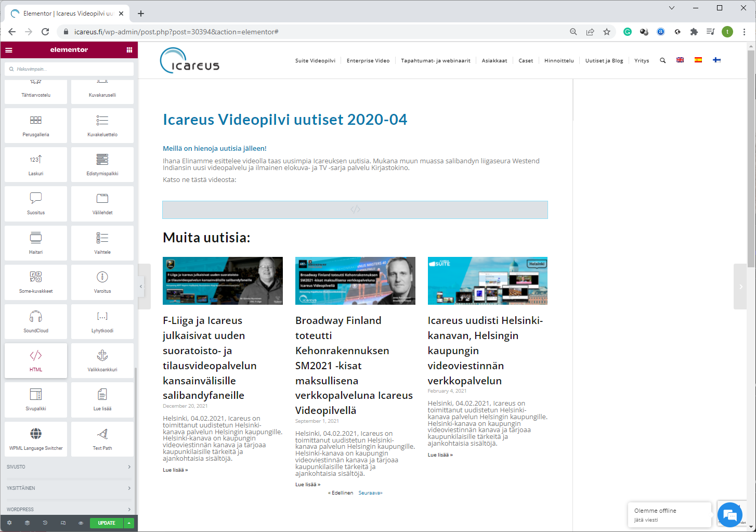Toggle the preview eye icon
The height and width of the screenshot is (532, 756).
[81, 523]
